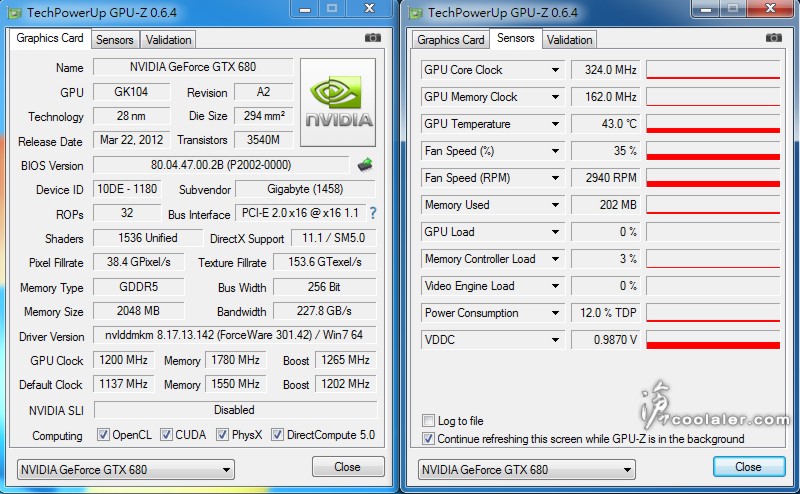
Task: Open Power Consumption sensor dropdown
Action: tap(555, 313)
